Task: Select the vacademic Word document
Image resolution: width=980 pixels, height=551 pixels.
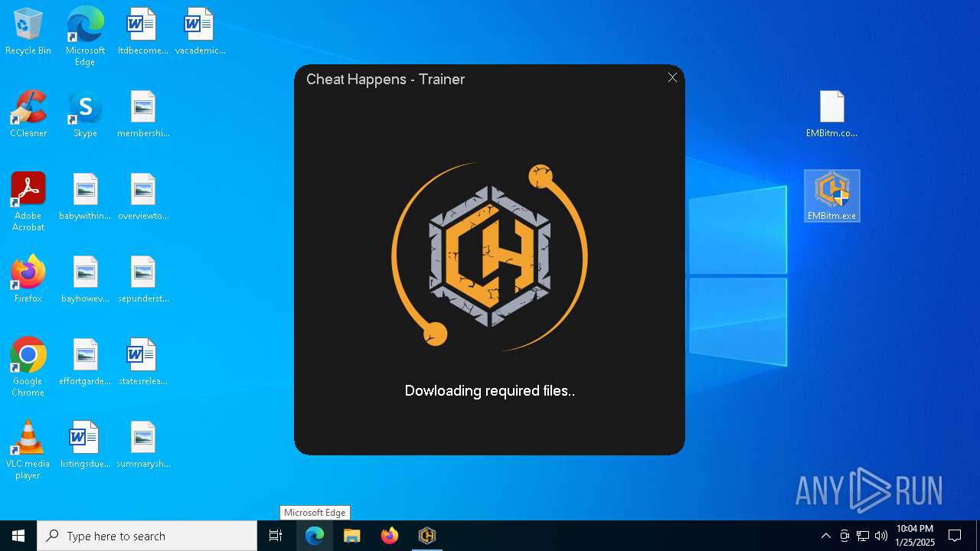Action: 200,32
